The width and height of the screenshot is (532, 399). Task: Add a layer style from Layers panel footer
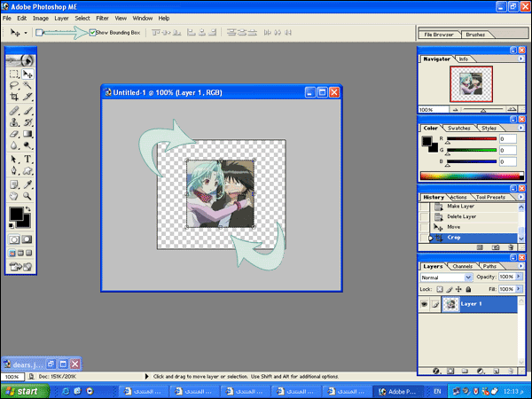[x=436, y=371]
